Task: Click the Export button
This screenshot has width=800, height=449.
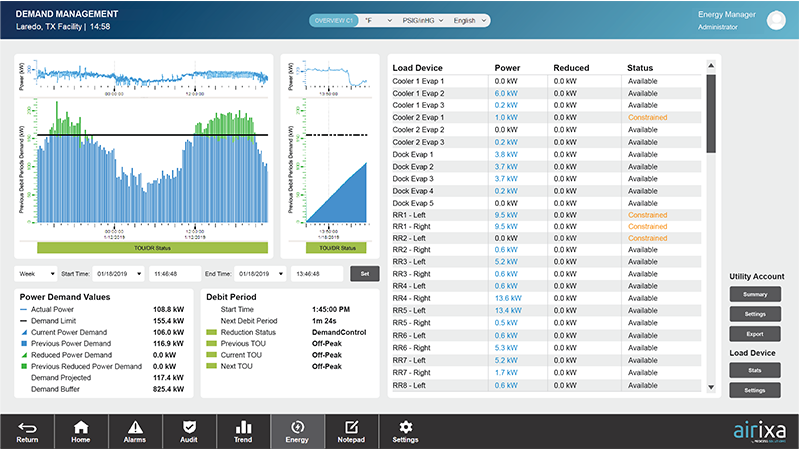Action: click(x=755, y=334)
